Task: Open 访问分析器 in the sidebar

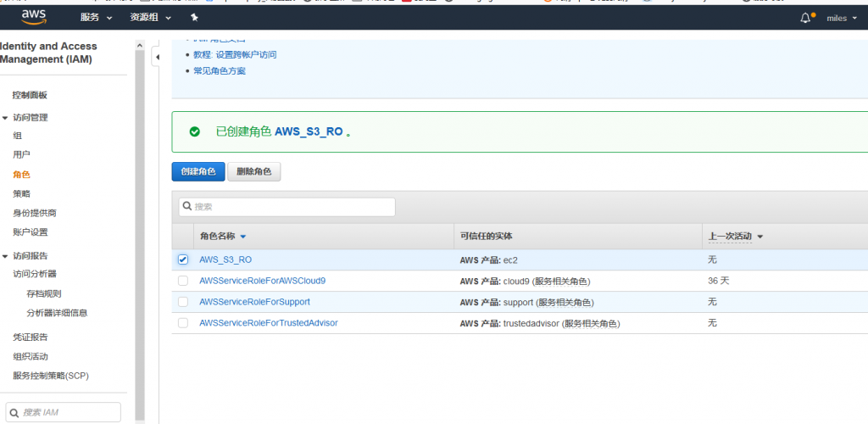Action: pos(34,273)
